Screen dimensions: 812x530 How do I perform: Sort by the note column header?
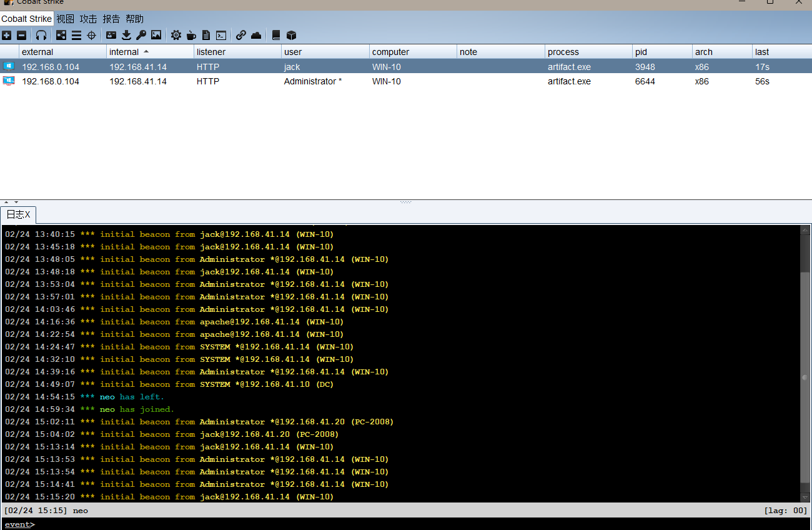[x=501, y=52]
